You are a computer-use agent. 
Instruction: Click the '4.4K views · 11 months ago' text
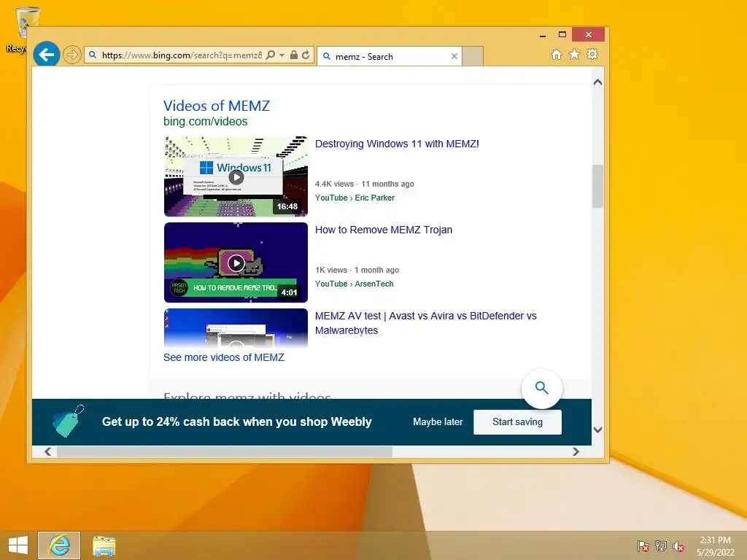365,184
